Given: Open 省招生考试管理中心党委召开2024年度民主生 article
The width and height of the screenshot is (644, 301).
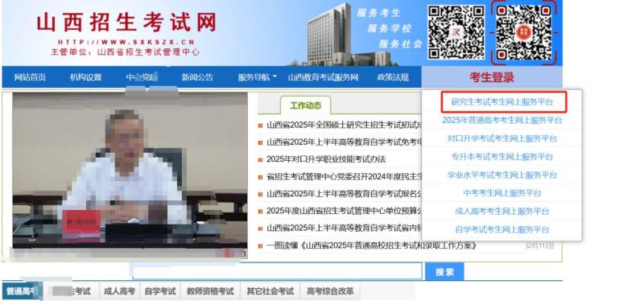Looking at the screenshot, I should click(x=345, y=177).
